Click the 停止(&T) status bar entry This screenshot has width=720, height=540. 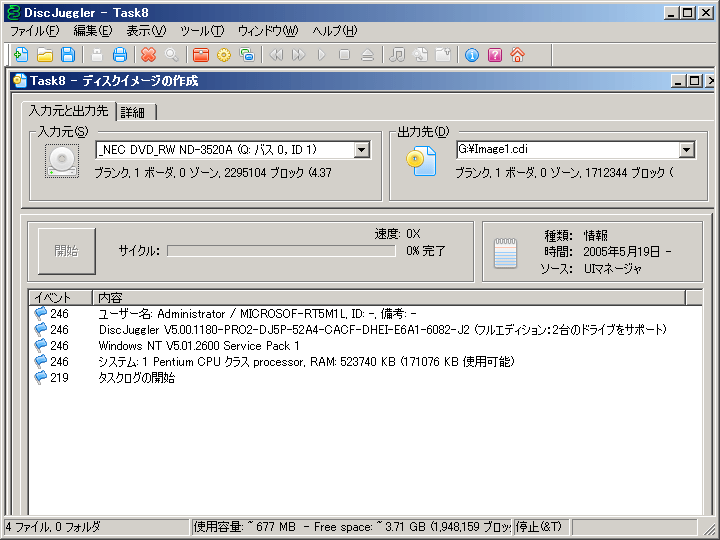point(540,527)
